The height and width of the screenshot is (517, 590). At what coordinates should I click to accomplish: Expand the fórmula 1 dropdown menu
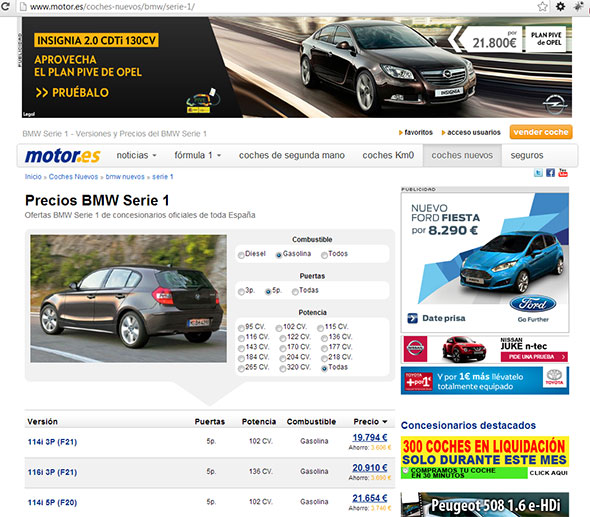198,155
